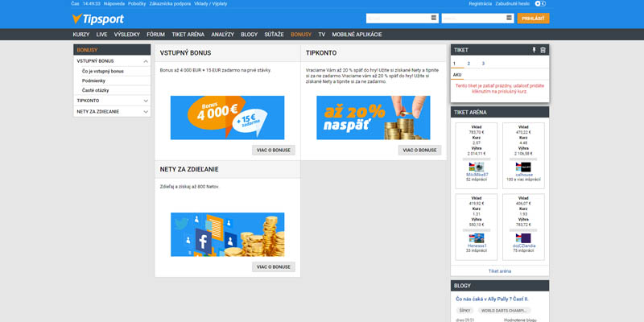Open the Kurzy menu
Viewport: 644px width, 322px height.
coord(81,35)
